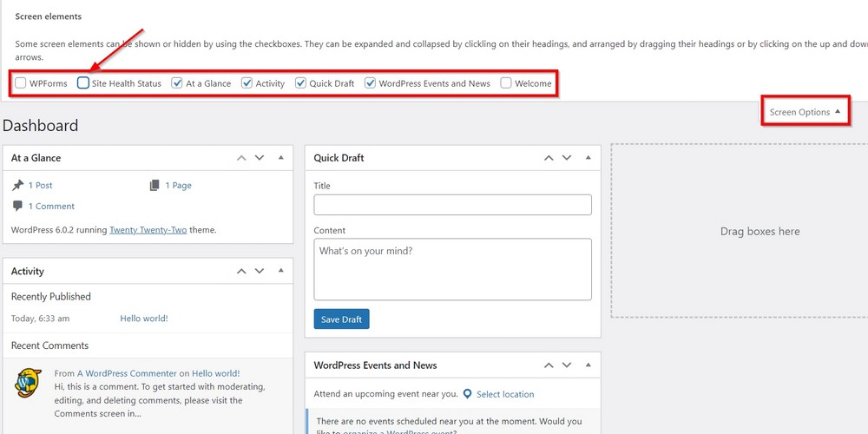Image resolution: width=868 pixels, height=434 pixels.
Task: Collapse the Quick Draft panel
Action: tap(588, 158)
